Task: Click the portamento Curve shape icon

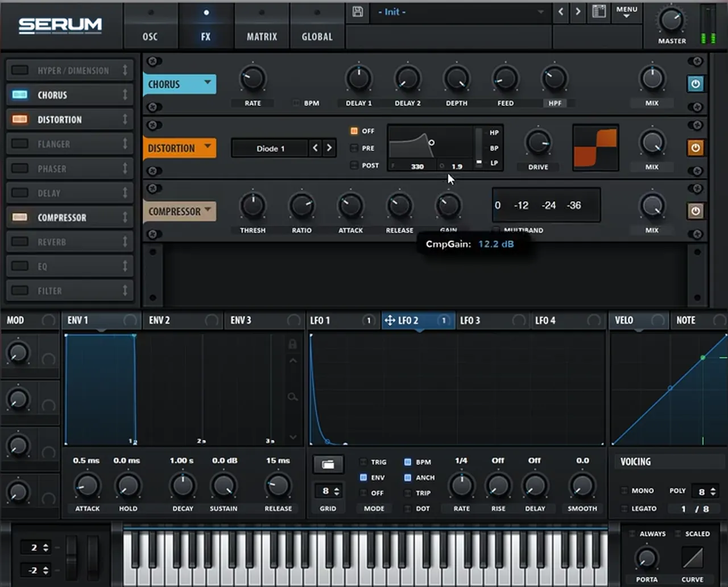Action: pos(692,558)
